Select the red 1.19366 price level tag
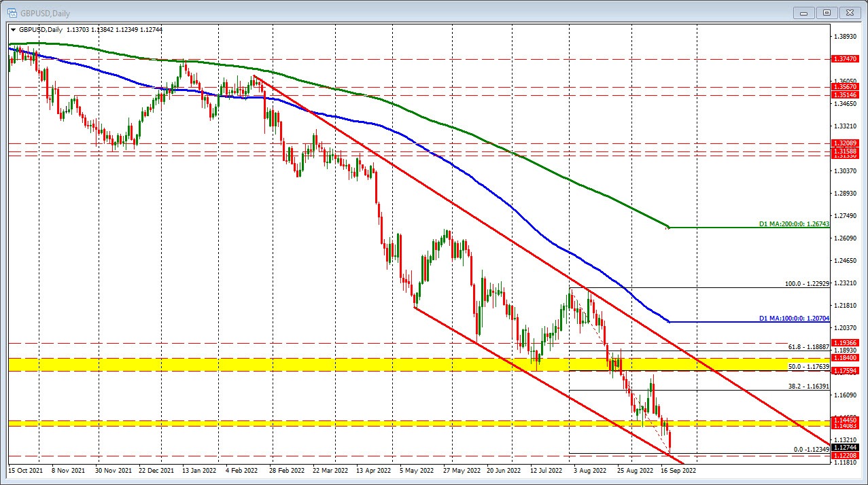Image resolution: width=868 pixels, height=485 pixels. pos(846,343)
